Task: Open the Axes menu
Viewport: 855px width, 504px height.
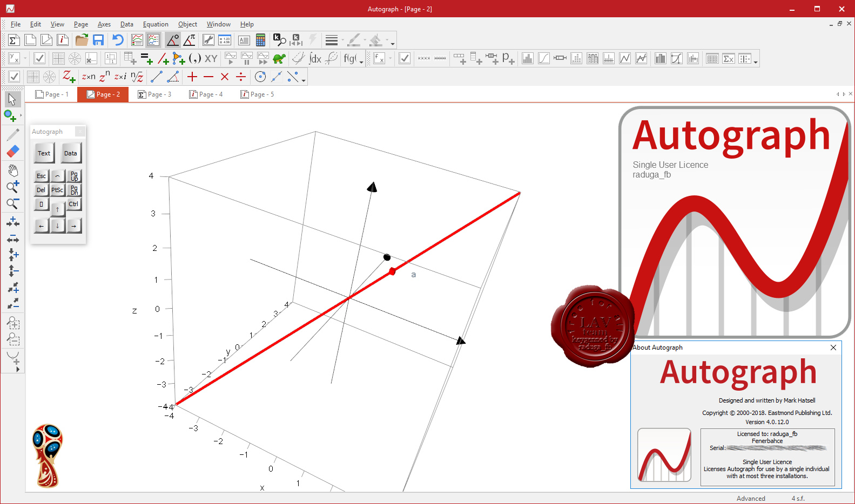Action: click(104, 24)
